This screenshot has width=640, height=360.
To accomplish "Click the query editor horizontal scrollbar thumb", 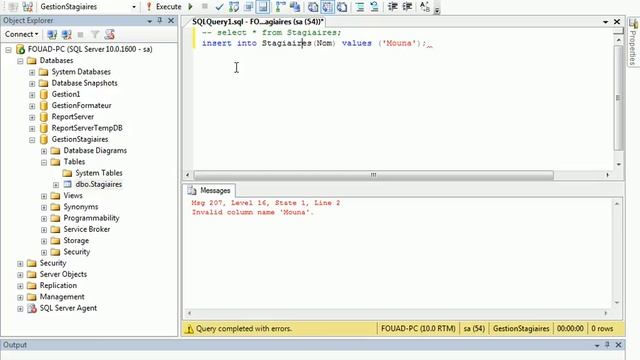I will coord(373,175).
